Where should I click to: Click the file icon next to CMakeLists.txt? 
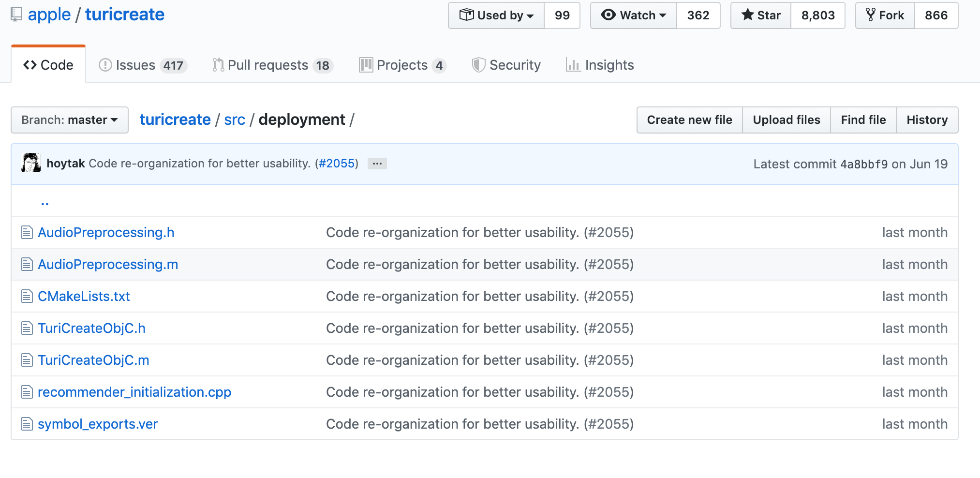tap(27, 296)
